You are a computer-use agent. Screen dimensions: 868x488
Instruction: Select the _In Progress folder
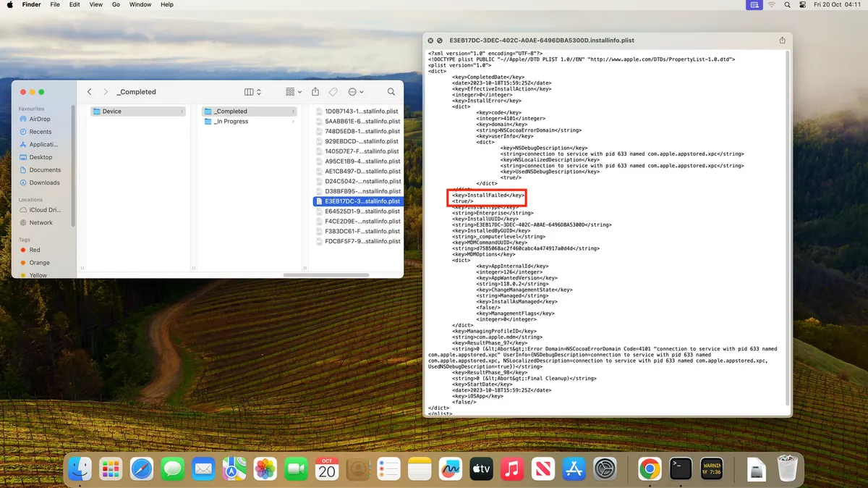[x=249, y=122]
